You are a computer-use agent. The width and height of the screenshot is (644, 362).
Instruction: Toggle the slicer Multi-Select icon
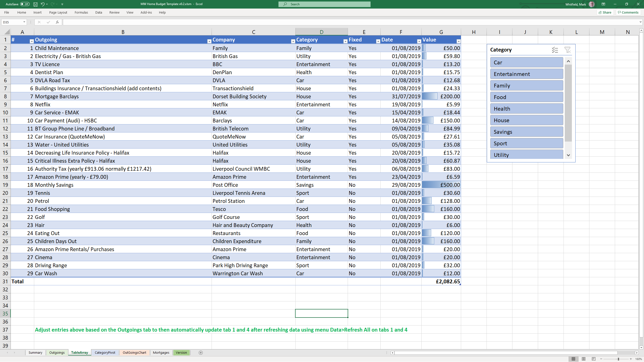555,50
